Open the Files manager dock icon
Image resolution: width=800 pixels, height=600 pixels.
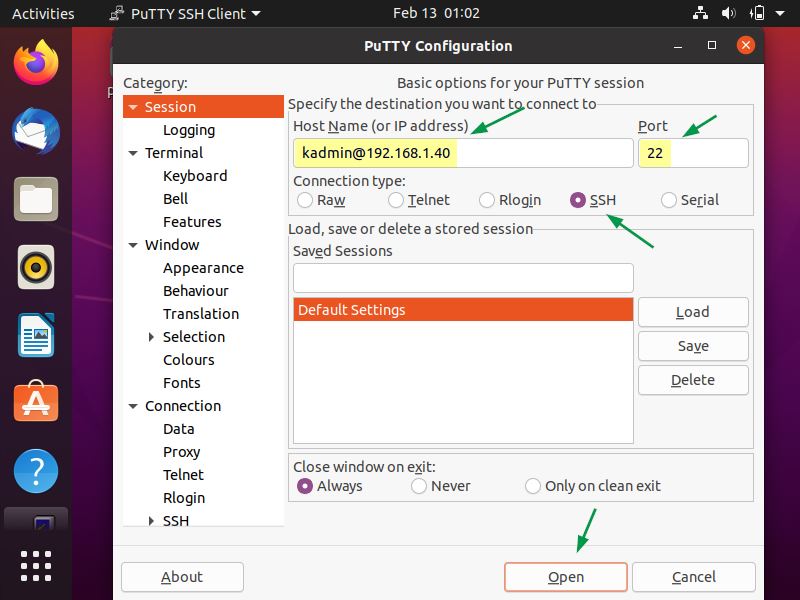(x=36, y=199)
